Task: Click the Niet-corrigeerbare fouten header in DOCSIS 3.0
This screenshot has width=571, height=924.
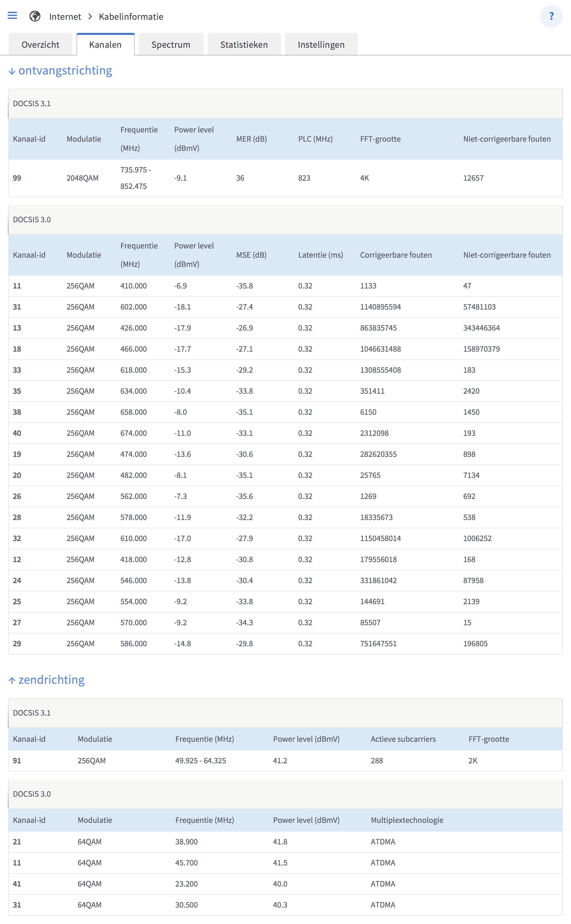Action: point(507,255)
